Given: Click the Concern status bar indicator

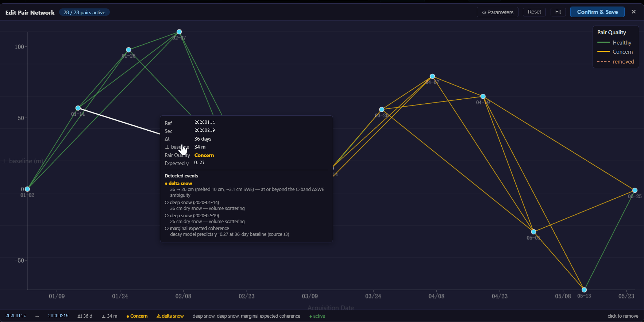Looking at the screenshot, I should coord(137,316).
